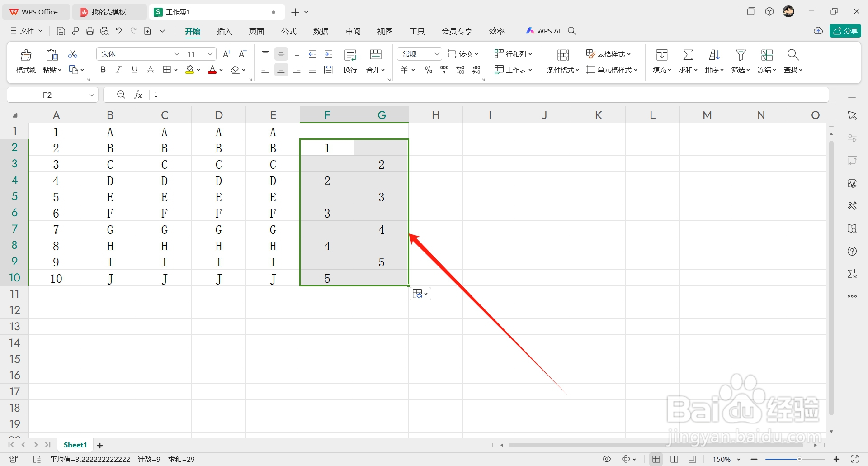Image resolution: width=868 pixels, height=466 pixels.
Task: Click the Format Painter (格式刷) icon
Action: (26, 55)
